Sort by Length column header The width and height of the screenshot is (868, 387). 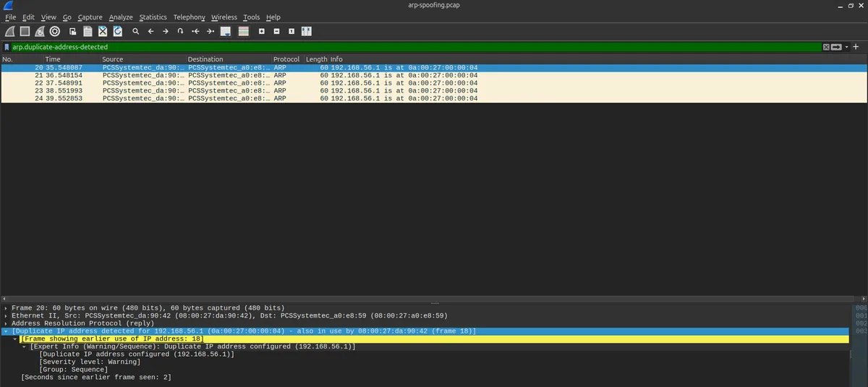tap(316, 59)
